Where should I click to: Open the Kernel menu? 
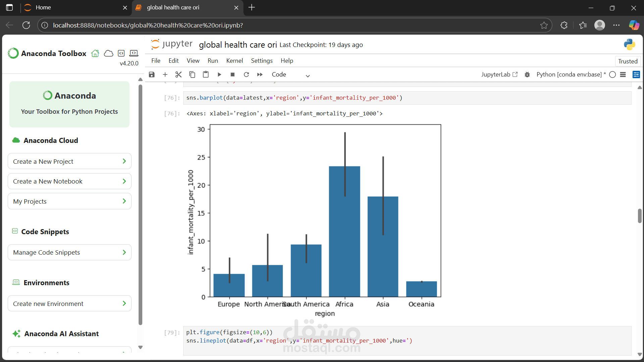coord(234,61)
